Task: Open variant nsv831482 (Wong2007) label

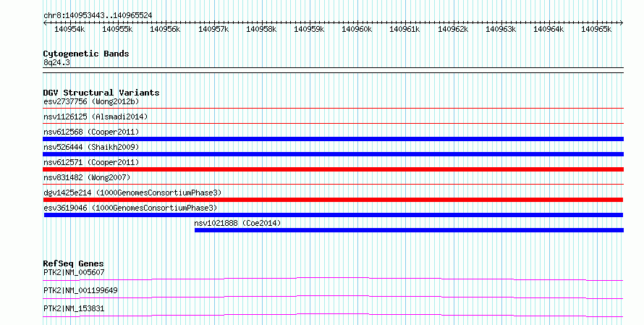Action: pyautogui.click(x=87, y=177)
